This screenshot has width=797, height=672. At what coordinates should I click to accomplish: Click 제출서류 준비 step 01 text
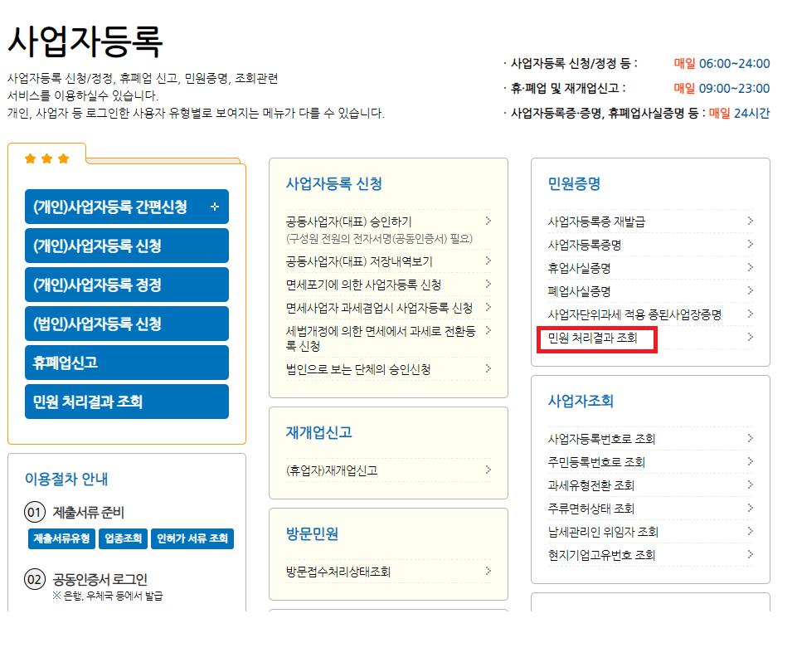[x=89, y=513]
